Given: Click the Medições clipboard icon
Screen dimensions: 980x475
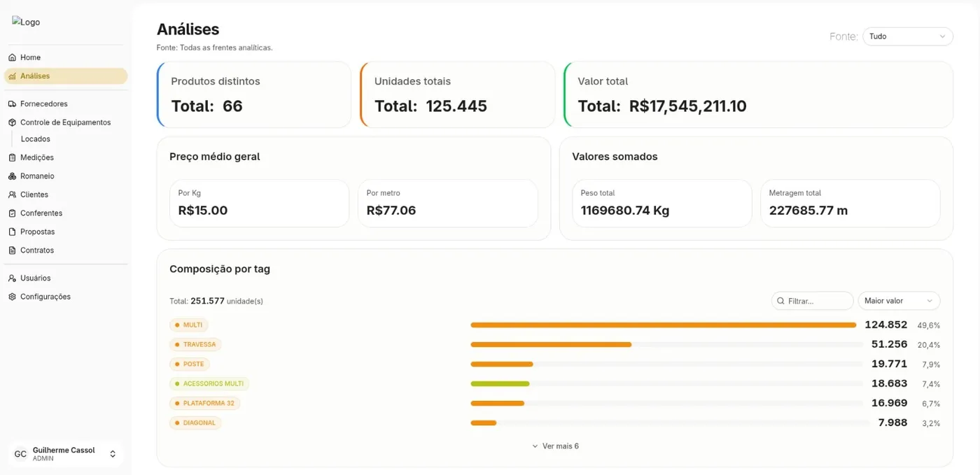Looking at the screenshot, I should pos(12,157).
